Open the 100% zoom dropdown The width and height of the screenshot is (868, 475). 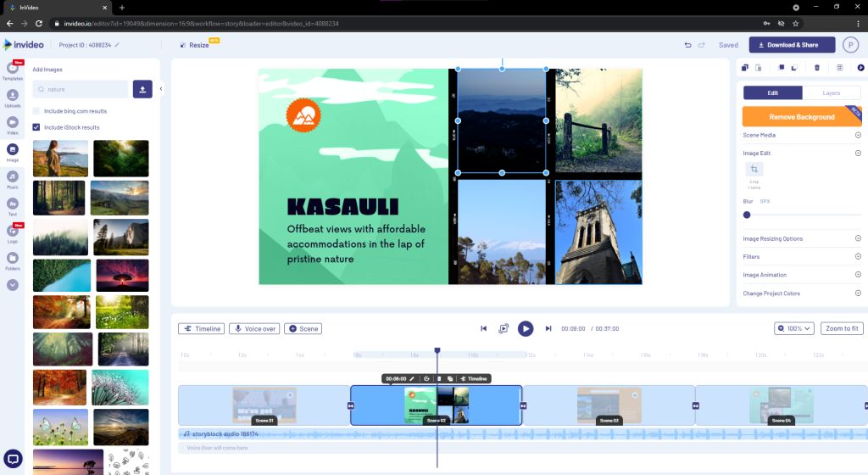click(793, 328)
